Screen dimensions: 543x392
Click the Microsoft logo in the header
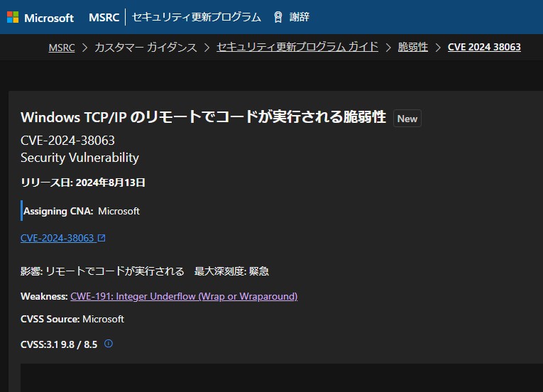point(40,17)
